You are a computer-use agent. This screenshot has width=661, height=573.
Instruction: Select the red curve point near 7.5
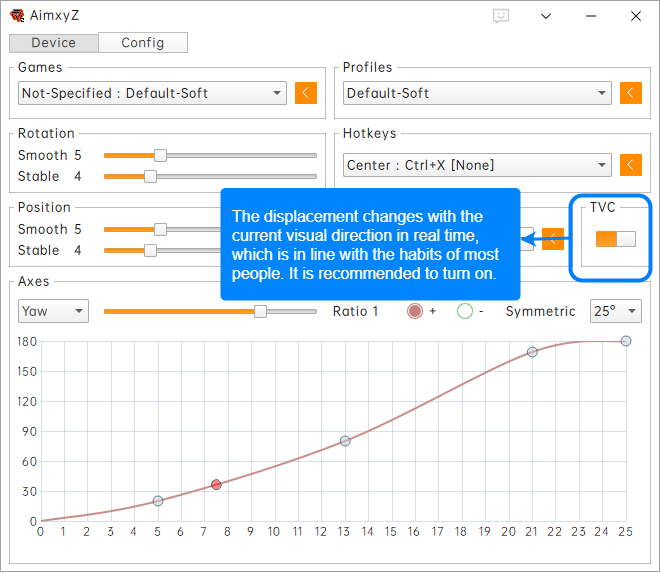216,485
